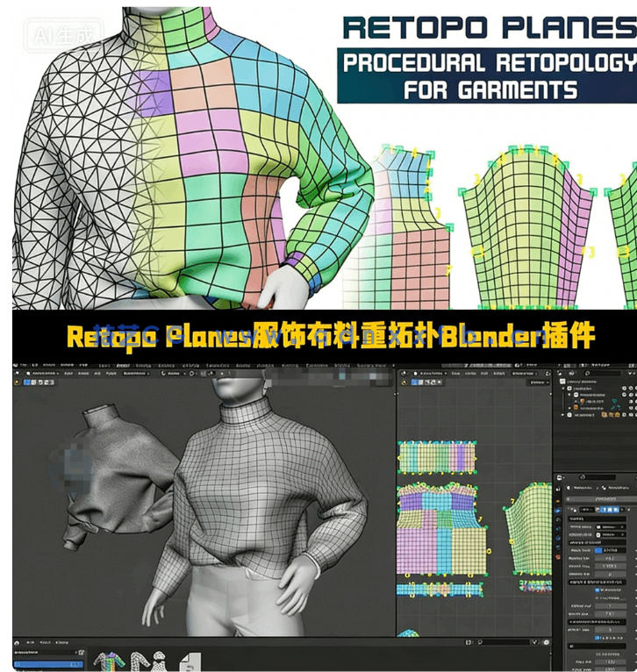Select the cursor tool icon in the 3D viewport

(17, 382)
